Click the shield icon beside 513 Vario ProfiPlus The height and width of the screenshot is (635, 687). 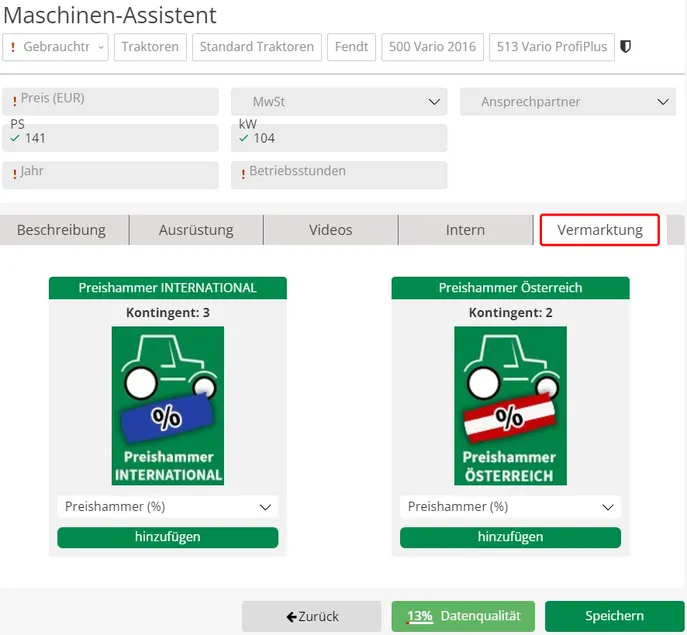pyautogui.click(x=625, y=46)
